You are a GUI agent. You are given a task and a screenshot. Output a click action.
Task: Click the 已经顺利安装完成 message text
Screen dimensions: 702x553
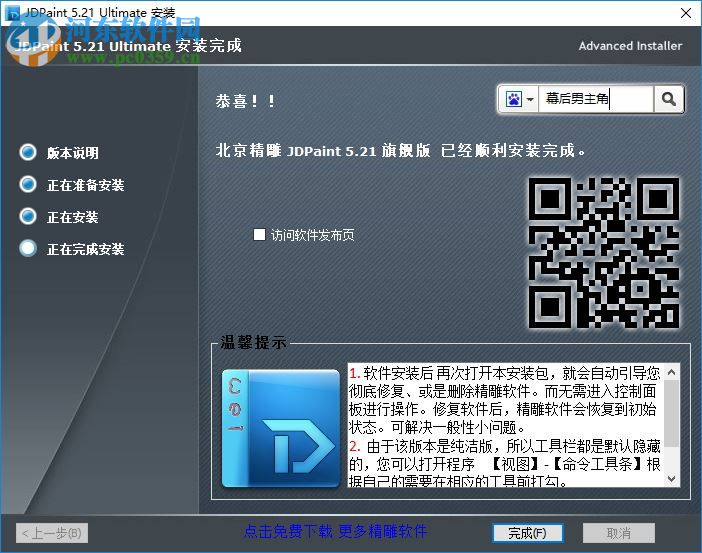coord(513,150)
